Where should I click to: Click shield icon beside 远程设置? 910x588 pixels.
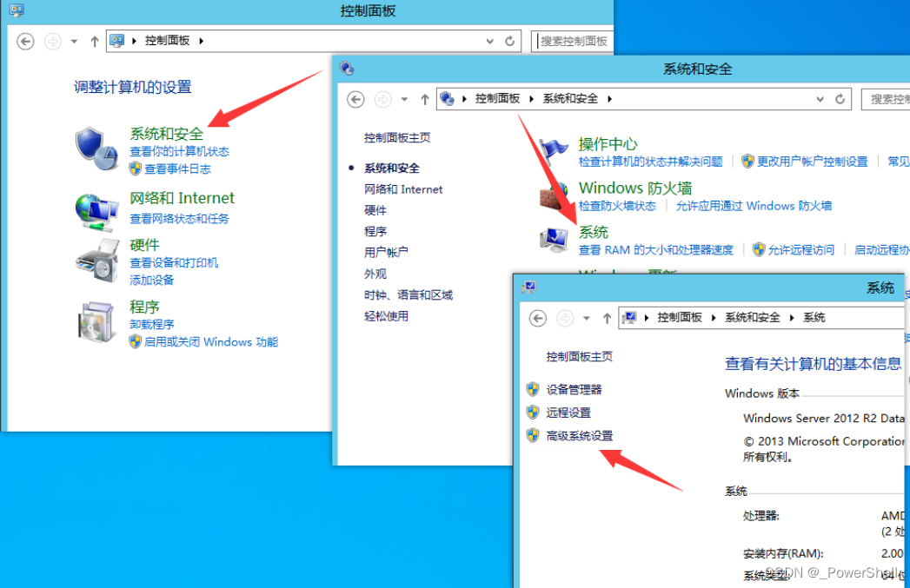coord(533,413)
